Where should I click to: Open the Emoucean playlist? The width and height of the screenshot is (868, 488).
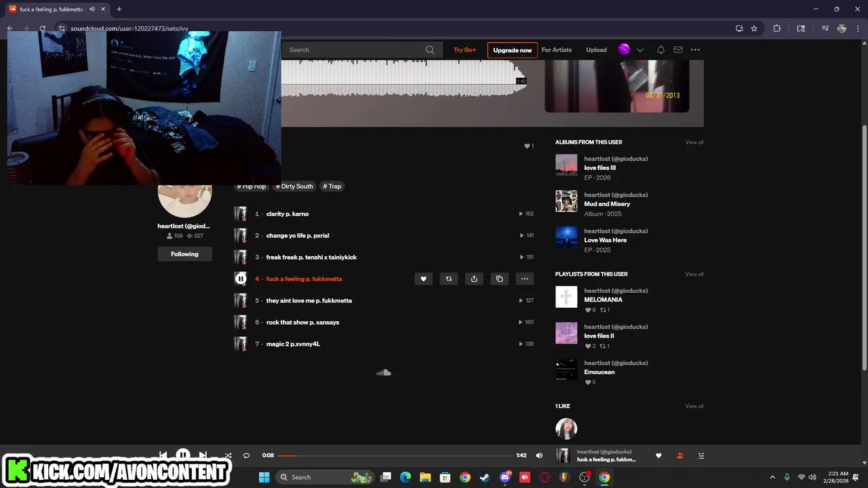[x=599, y=372]
